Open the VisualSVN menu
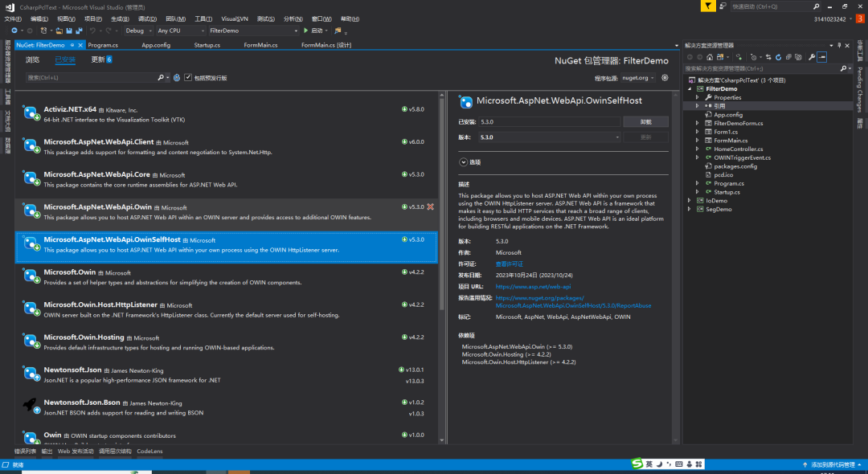The height and width of the screenshot is (474, 868). [235, 18]
